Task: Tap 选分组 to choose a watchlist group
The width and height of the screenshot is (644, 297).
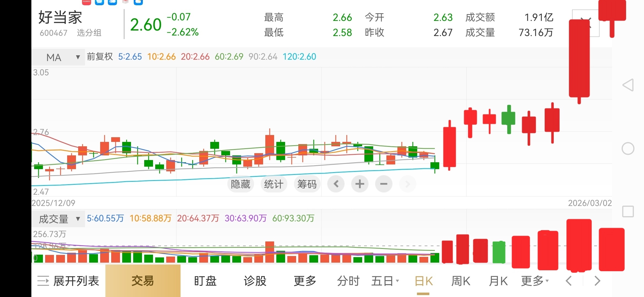Action: [89, 33]
